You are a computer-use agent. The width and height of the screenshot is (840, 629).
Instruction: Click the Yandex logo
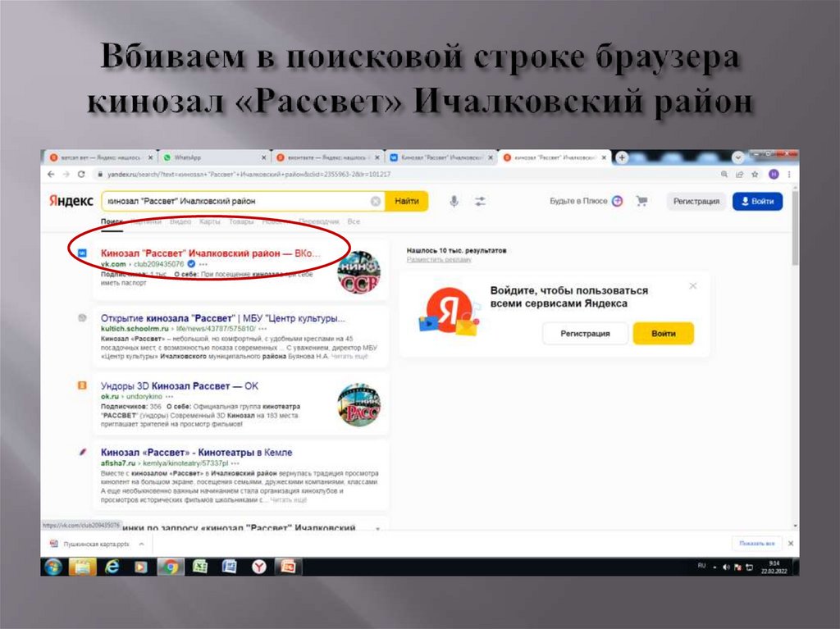pyautogui.click(x=71, y=201)
